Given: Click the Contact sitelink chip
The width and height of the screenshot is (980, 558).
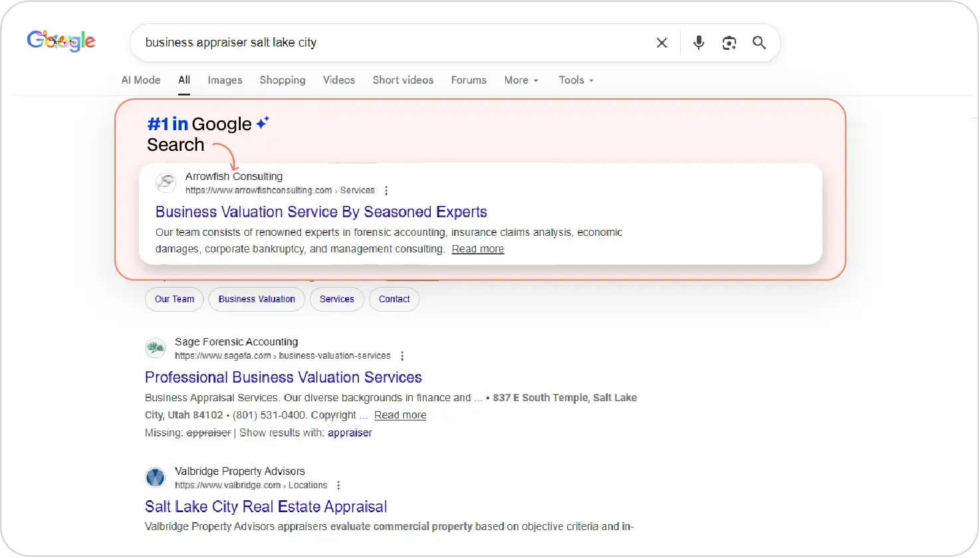Looking at the screenshot, I should click(394, 299).
